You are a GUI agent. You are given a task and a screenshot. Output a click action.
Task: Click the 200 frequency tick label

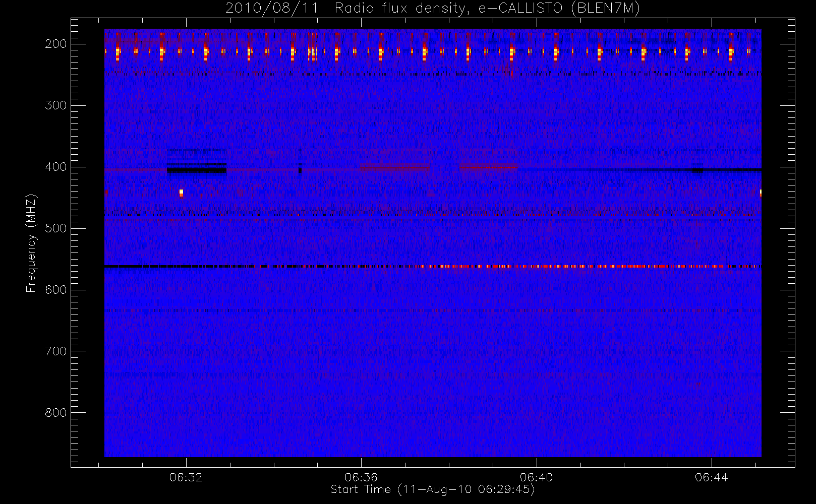coord(56,44)
